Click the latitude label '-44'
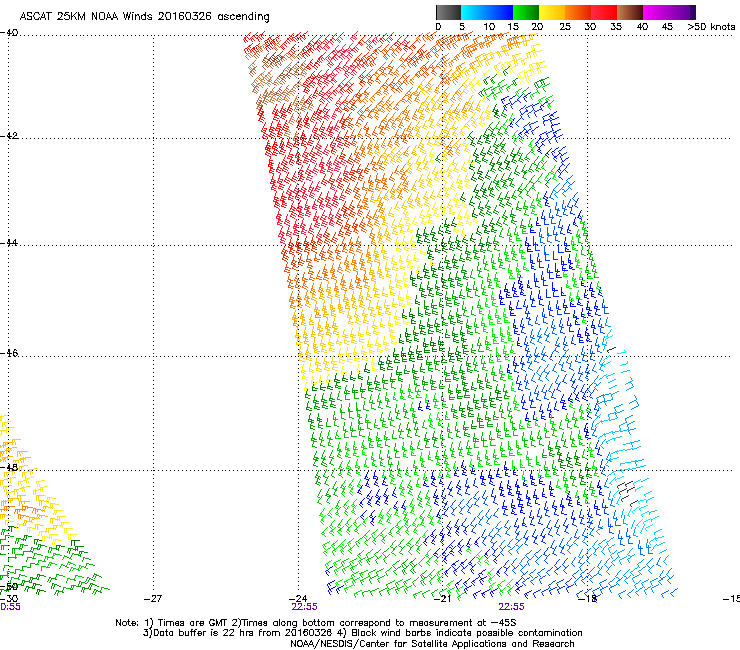Screen dimensions: 740x650 9,243
